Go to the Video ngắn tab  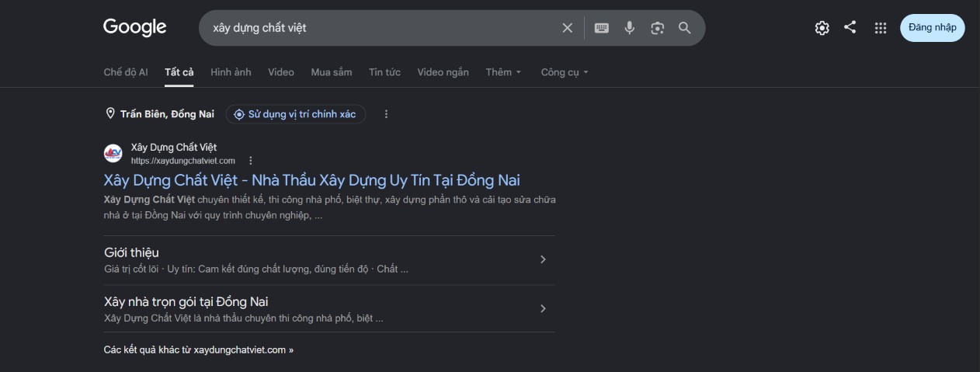pyautogui.click(x=443, y=72)
